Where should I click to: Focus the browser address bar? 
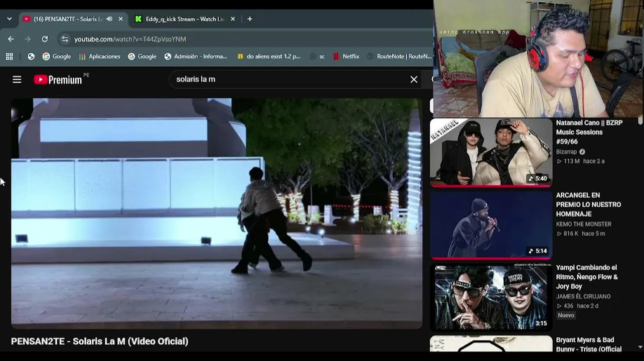pos(246,39)
